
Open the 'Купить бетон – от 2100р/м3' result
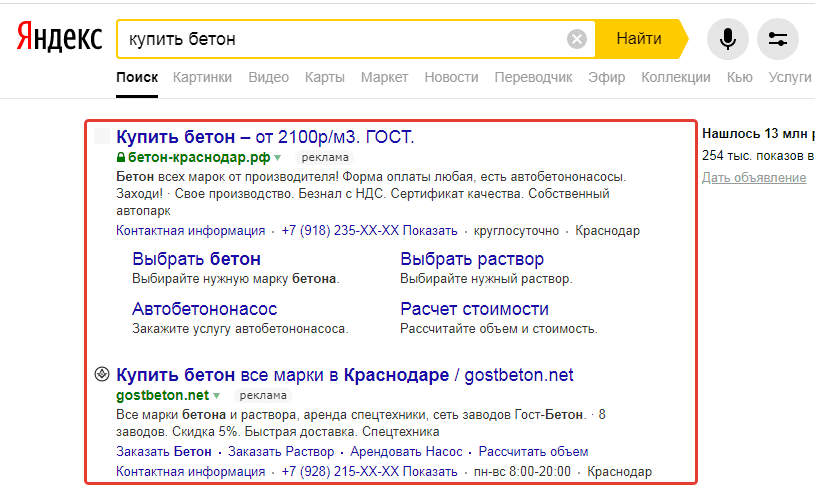click(265, 137)
